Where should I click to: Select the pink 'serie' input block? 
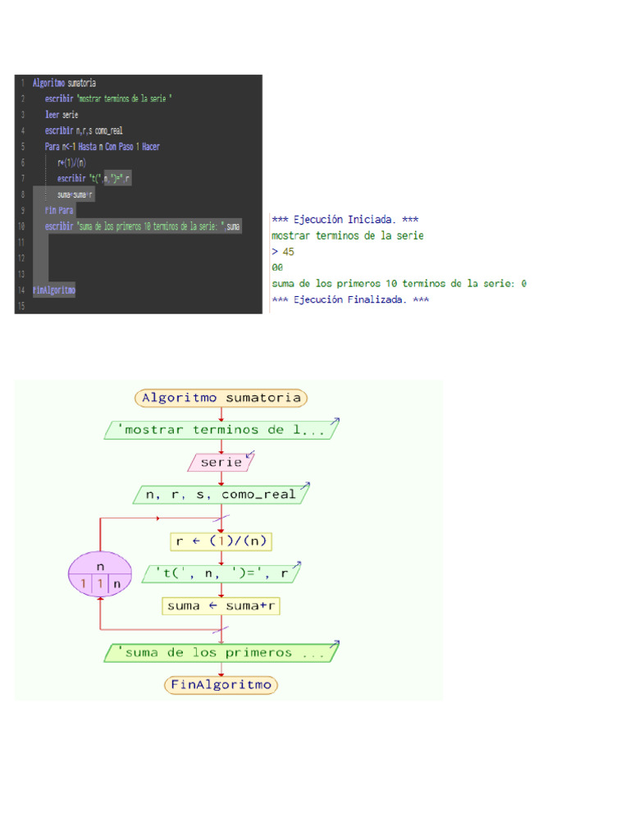point(221,463)
